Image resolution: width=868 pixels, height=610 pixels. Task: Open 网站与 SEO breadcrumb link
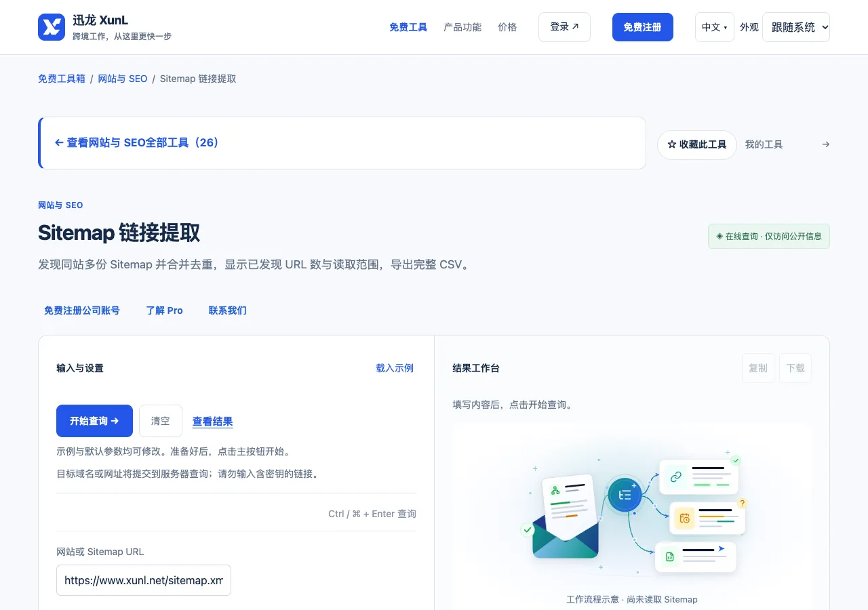pyautogui.click(x=123, y=79)
